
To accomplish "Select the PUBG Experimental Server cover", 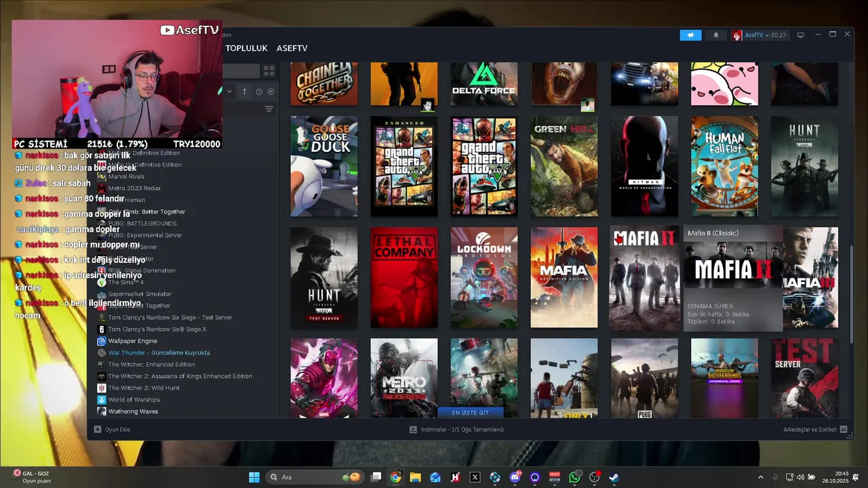I will click(724, 378).
